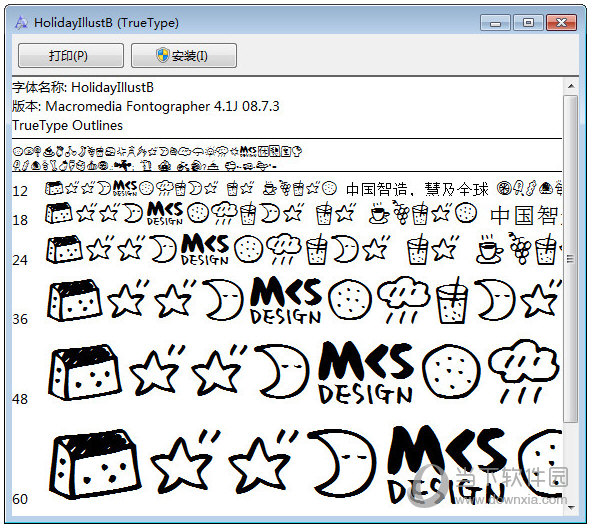Minimize the HolidayIllustB window
Image resolution: width=592 pixels, height=529 pixels.
(x=495, y=23)
